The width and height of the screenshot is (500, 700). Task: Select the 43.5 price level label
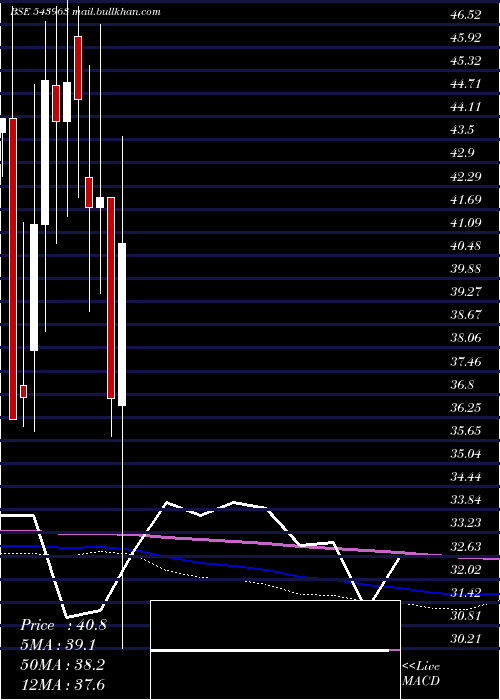(x=462, y=130)
